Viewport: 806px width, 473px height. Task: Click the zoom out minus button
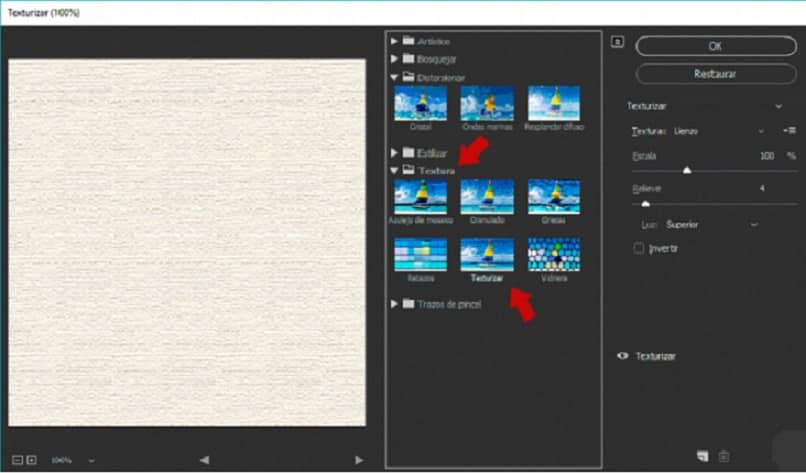click(x=17, y=460)
